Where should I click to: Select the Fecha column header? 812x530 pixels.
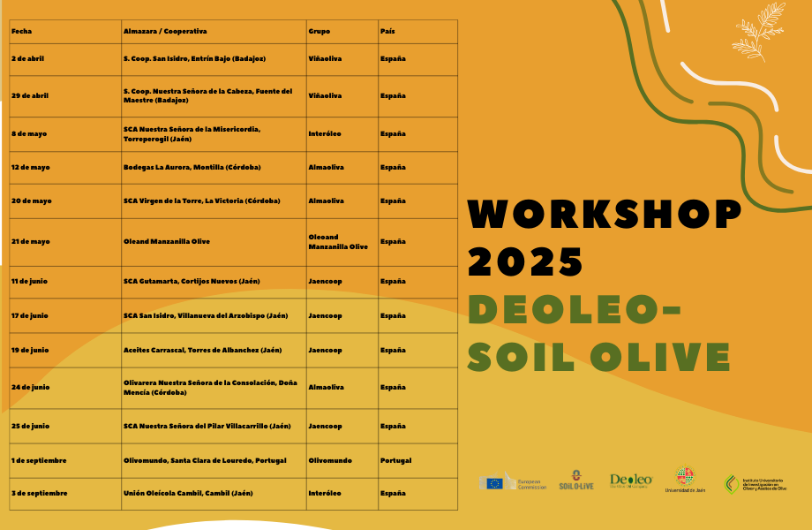point(21,31)
